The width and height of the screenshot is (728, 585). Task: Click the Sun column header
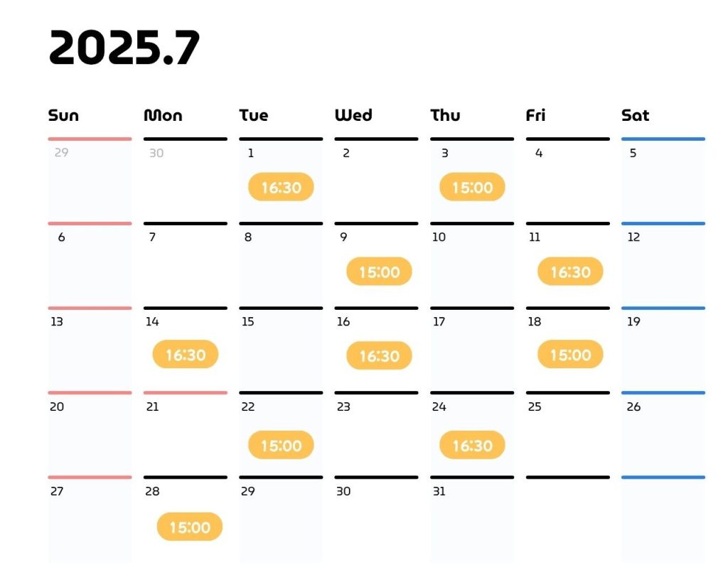pyautogui.click(x=63, y=115)
